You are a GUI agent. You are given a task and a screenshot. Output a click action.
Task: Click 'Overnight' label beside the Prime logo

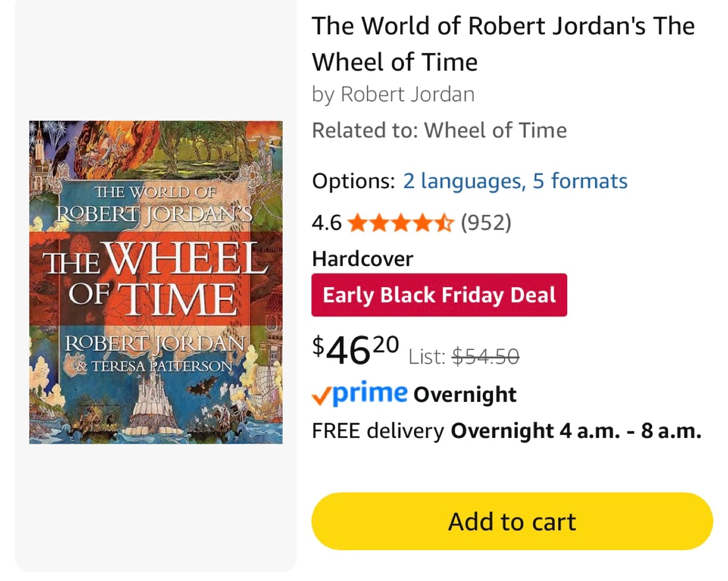click(x=465, y=394)
